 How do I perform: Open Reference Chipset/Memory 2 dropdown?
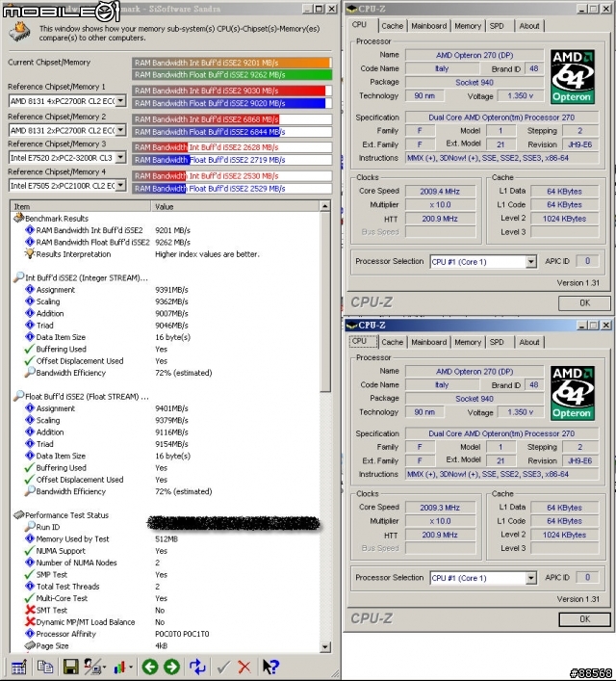[120, 130]
